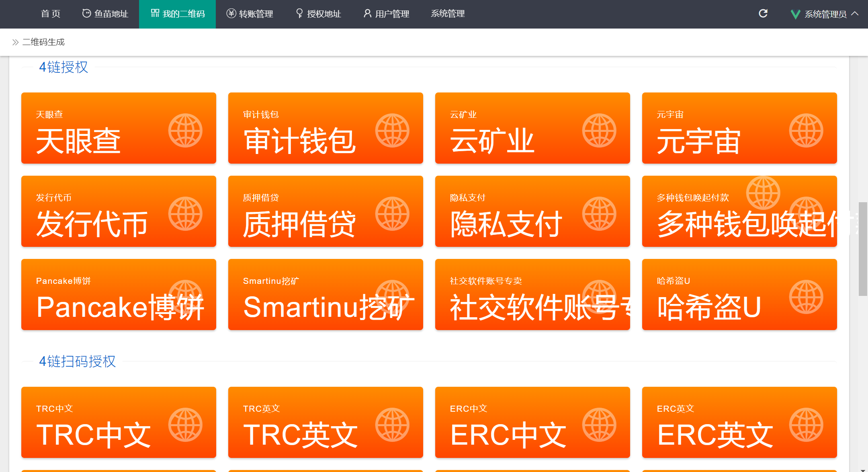Open the 哈希盗U card

(x=739, y=294)
